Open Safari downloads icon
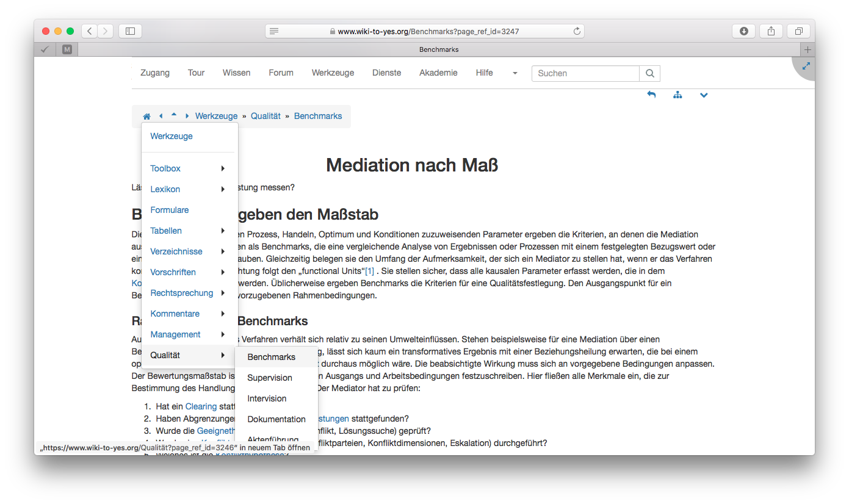Screen dimensions: 849x504 [x=744, y=31]
